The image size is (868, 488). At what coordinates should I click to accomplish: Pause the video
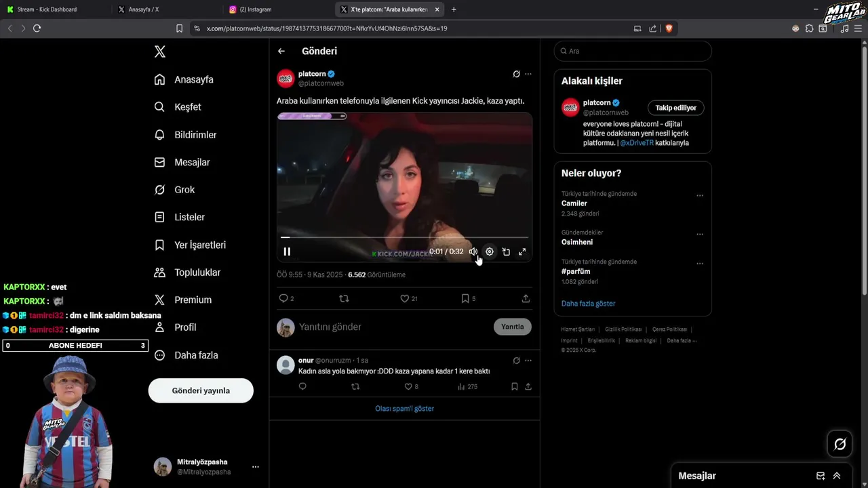coord(287,251)
